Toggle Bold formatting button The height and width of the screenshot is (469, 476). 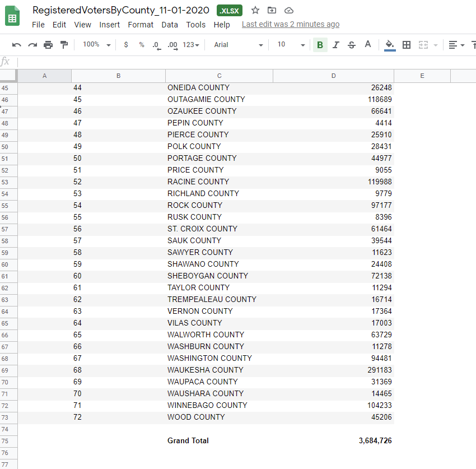320,45
